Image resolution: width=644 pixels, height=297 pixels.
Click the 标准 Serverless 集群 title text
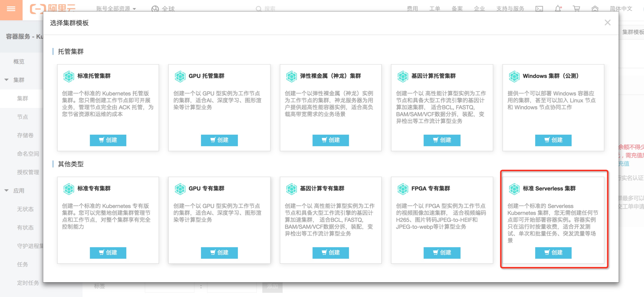549,188
